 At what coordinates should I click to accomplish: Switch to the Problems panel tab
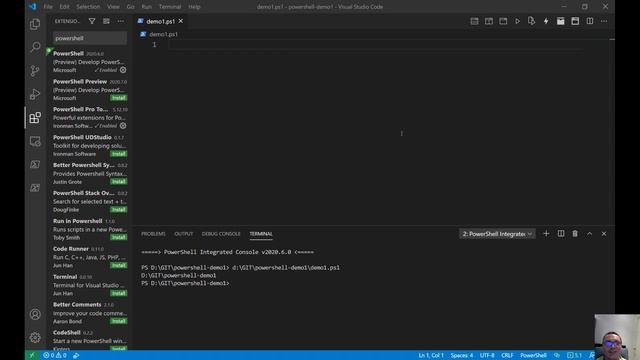click(x=153, y=234)
